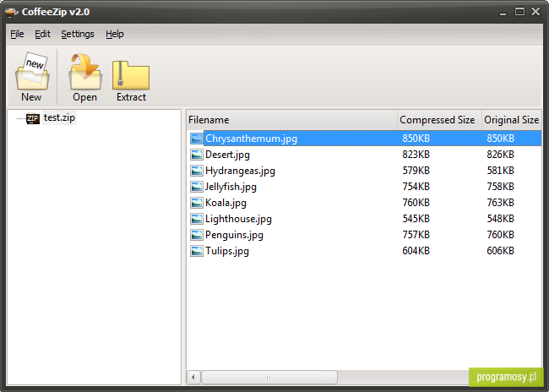Select the Lighthouse.jpg filename
Image resolution: width=549 pixels, height=392 pixels.
pyautogui.click(x=238, y=219)
